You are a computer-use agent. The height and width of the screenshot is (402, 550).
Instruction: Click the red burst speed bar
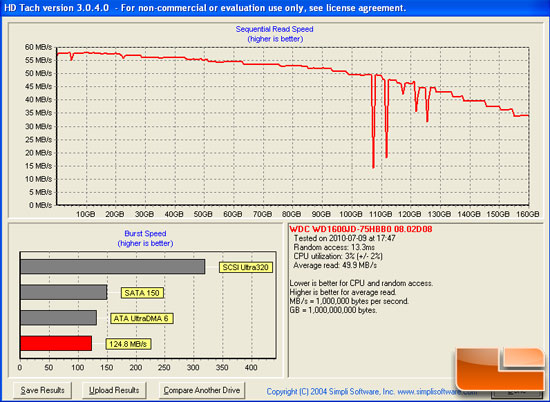pos(56,343)
